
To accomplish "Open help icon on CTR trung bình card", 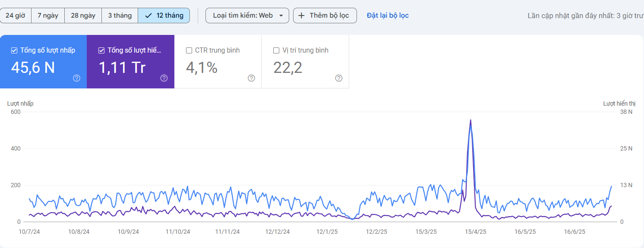I will [251, 78].
